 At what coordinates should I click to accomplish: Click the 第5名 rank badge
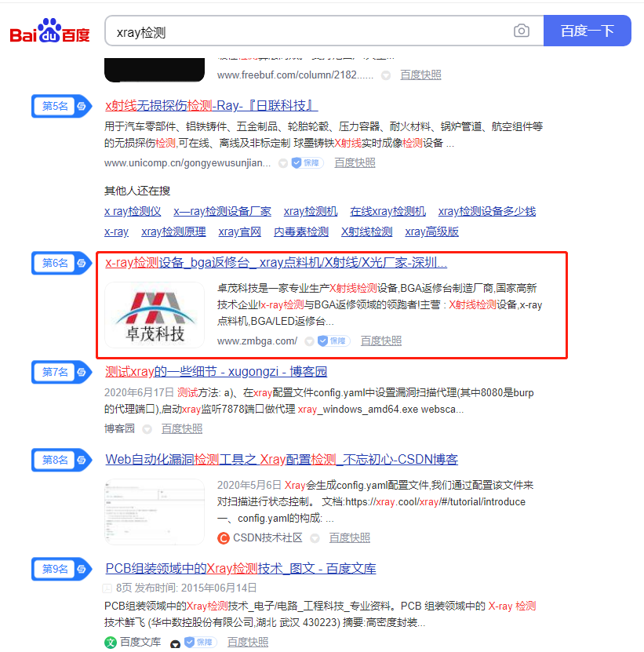61,106
